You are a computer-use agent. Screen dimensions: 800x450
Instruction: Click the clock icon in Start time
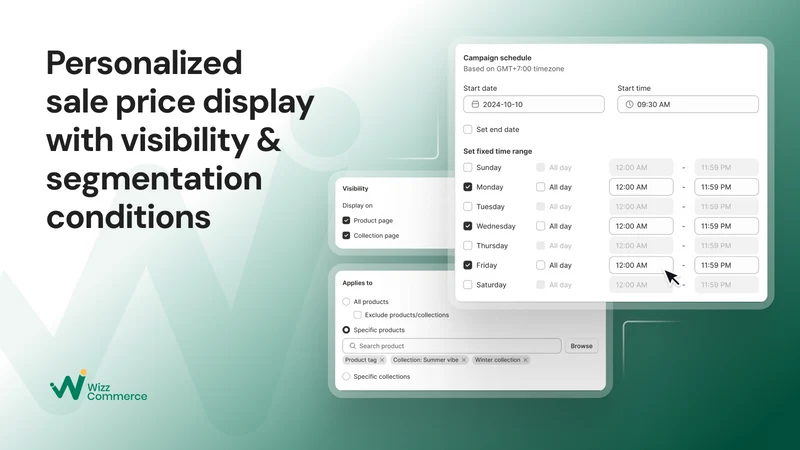(x=629, y=104)
